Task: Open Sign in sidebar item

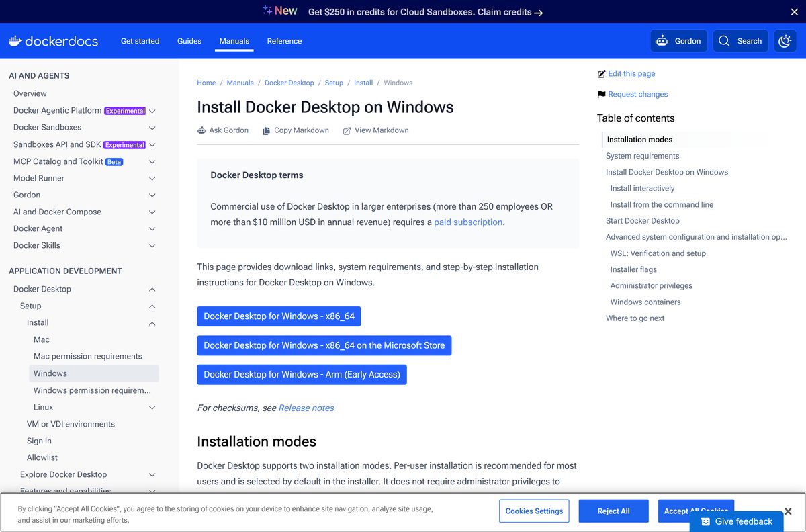Action: point(39,441)
